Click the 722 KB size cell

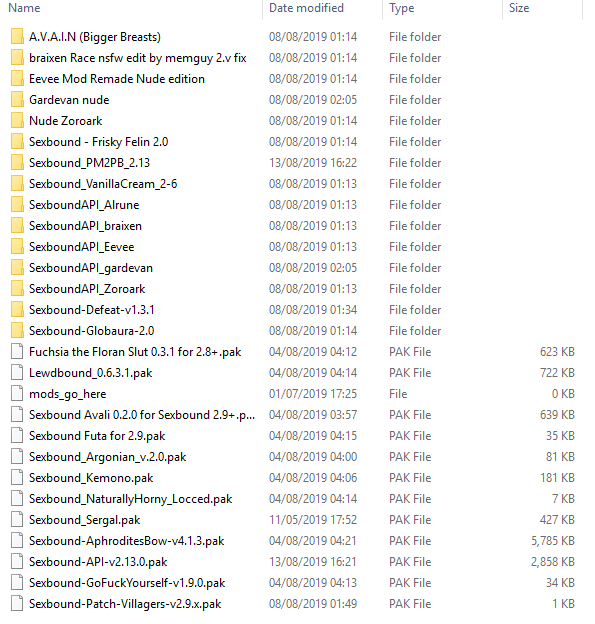coord(557,373)
